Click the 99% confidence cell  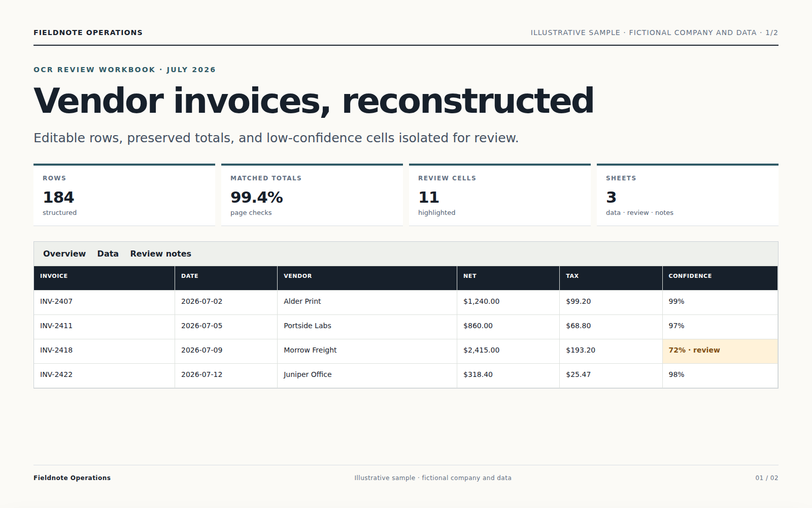[x=720, y=302]
